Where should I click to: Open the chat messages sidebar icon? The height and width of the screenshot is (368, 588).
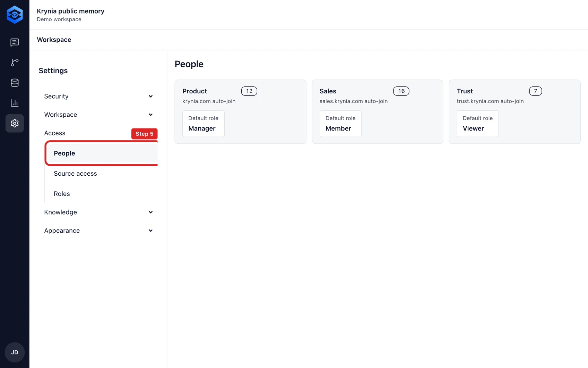coord(15,42)
